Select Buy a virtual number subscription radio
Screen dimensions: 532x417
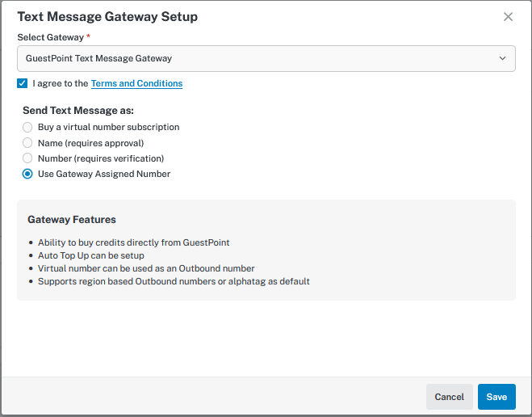pyautogui.click(x=27, y=127)
